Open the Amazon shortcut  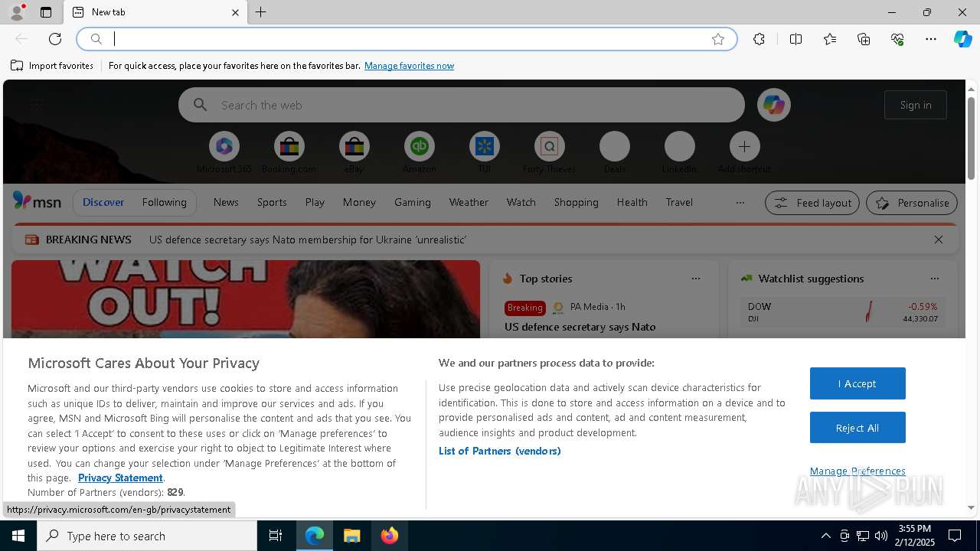click(419, 152)
